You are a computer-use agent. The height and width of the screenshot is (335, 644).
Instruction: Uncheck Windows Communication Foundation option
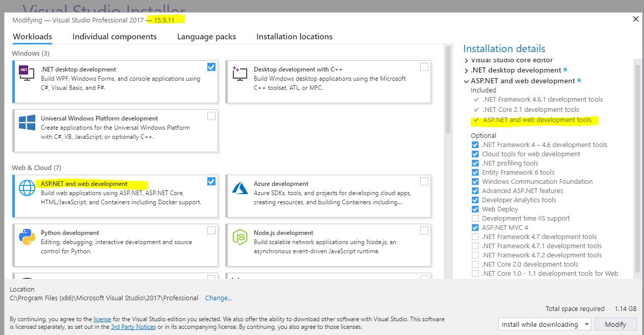475,182
